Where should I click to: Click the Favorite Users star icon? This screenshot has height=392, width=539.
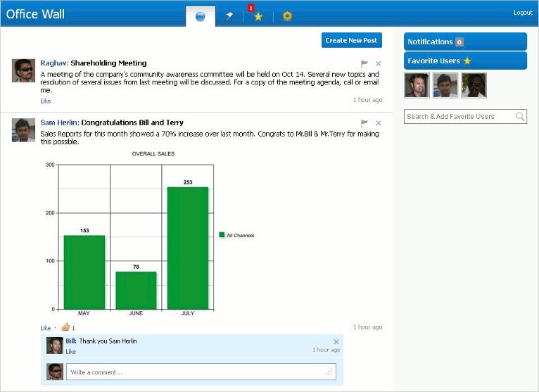coord(467,61)
